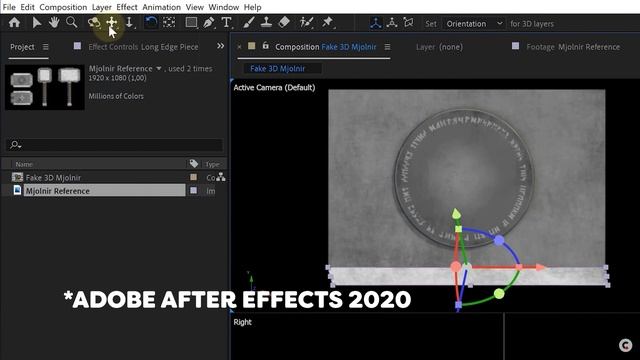Viewport: 640px width, 360px height.
Task: Select the Pan Behind anchor point tool
Action: 169,22
